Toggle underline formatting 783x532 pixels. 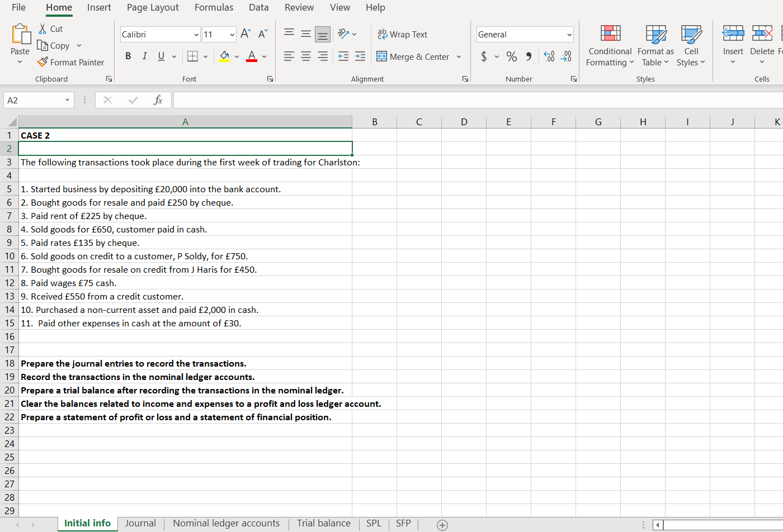[x=161, y=56]
